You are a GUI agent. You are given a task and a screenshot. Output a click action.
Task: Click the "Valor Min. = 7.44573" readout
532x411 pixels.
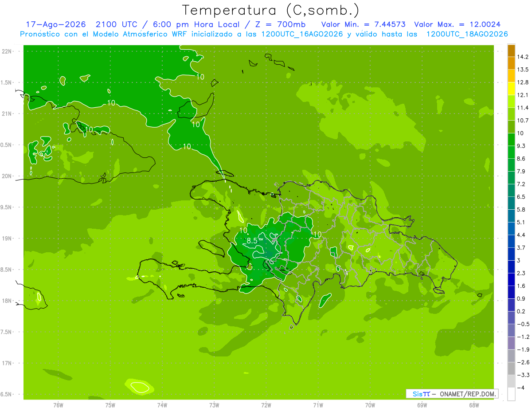(363, 24)
